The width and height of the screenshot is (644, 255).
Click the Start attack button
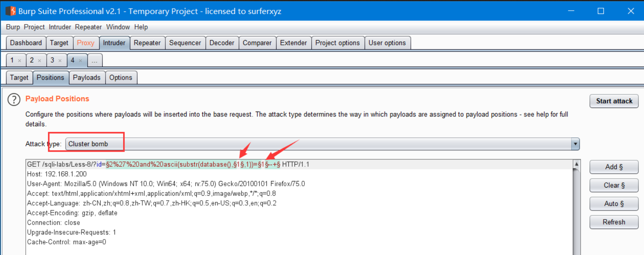click(x=614, y=101)
